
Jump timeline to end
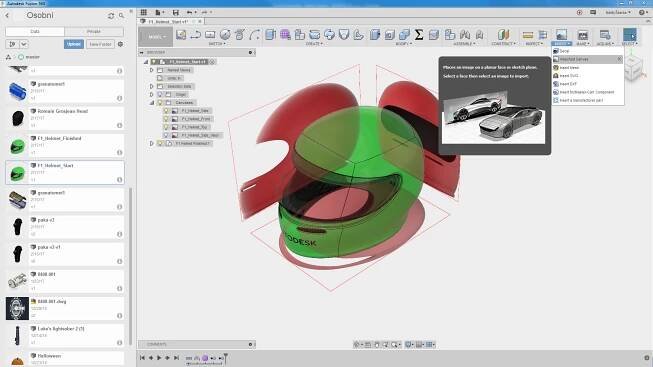click(x=176, y=358)
